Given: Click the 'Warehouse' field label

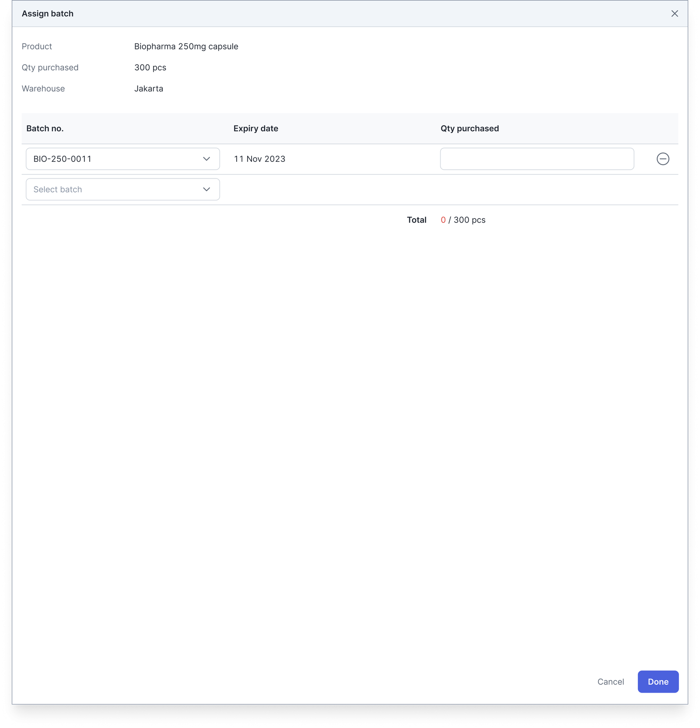Looking at the screenshot, I should coord(43,88).
